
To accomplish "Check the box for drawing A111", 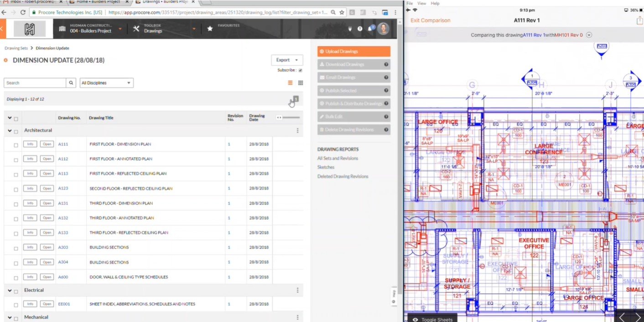I will click(x=16, y=145).
